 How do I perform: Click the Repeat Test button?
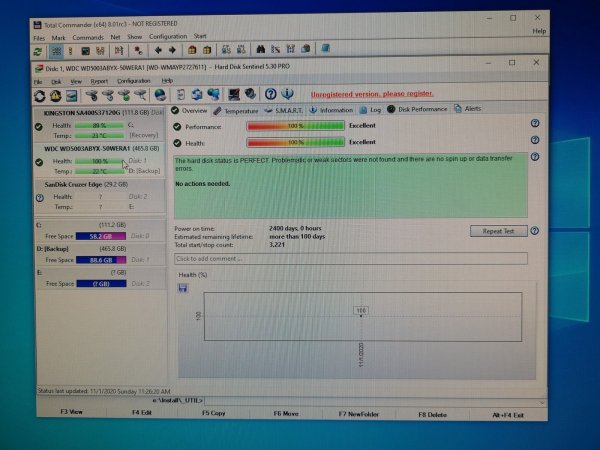(x=498, y=231)
